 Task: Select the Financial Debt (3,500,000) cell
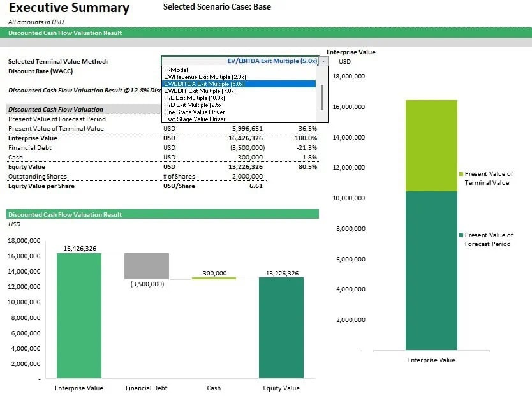(248, 147)
